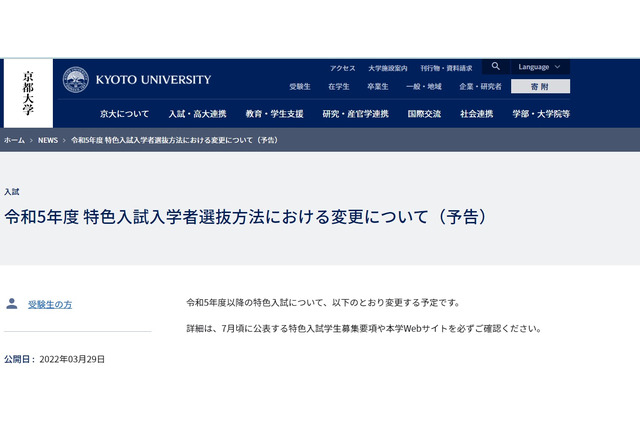Go to NEWS in the breadcrumb
This screenshot has height=426, width=640.
click(x=48, y=140)
